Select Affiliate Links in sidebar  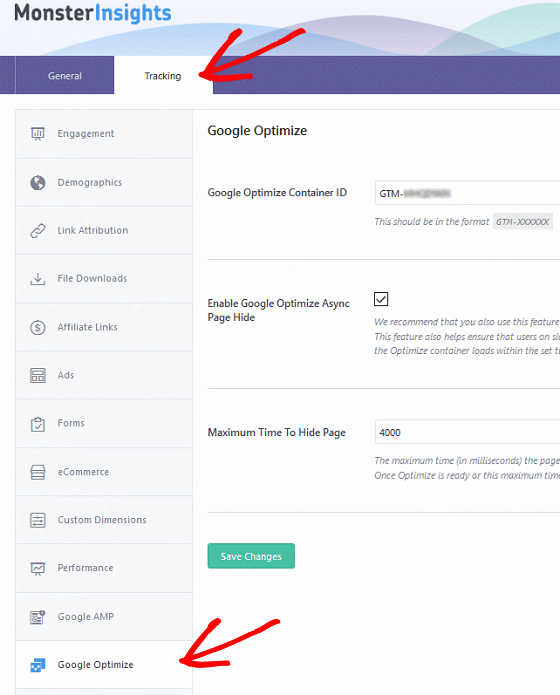click(x=104, y=327)
